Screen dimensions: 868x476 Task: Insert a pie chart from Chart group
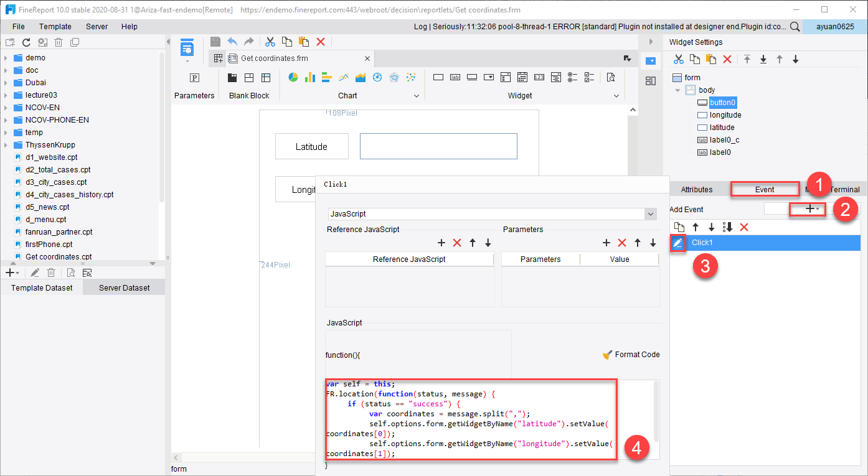point(293,77)
